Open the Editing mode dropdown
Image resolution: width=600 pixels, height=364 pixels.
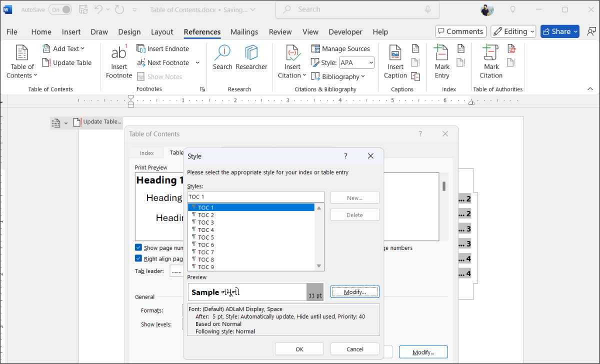coord(513,31)
